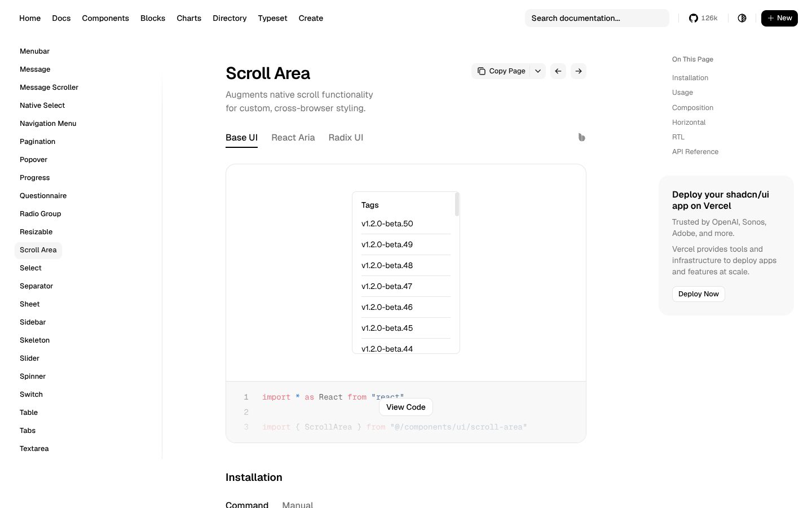
Task: Go to previous page with left arrow
Action: coord(558,71)
